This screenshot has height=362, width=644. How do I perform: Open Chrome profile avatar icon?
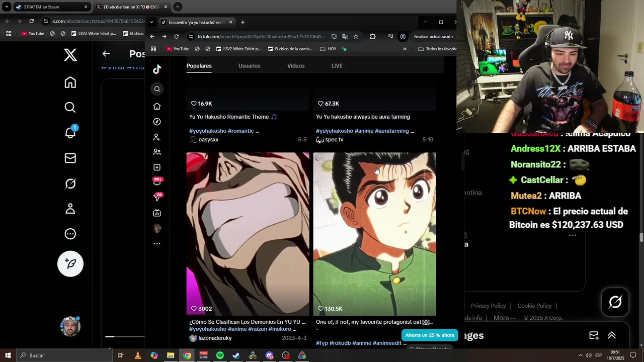click(403, 37)
